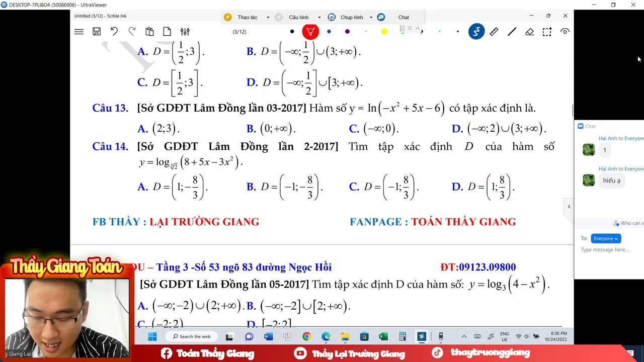Screen dimensions: 644x362
Task: Expand the Cấu hình dropdown arrow
Action: (x=319, y=17)
